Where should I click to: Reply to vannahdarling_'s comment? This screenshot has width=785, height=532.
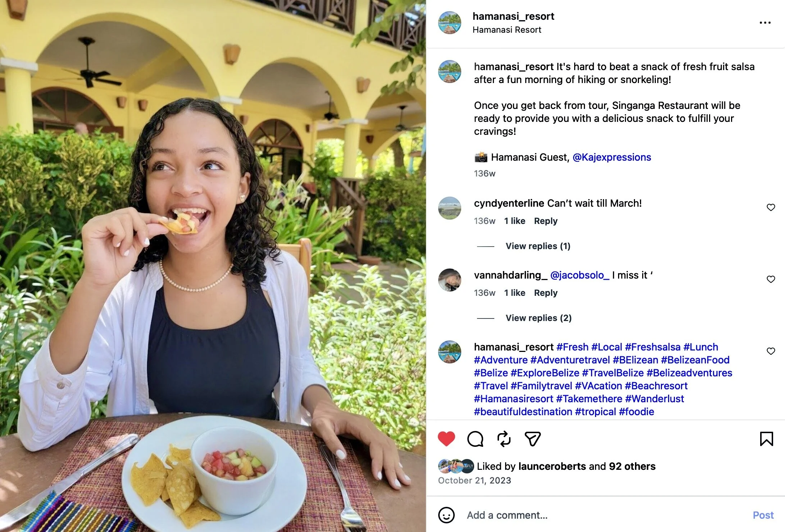(546, 293)
